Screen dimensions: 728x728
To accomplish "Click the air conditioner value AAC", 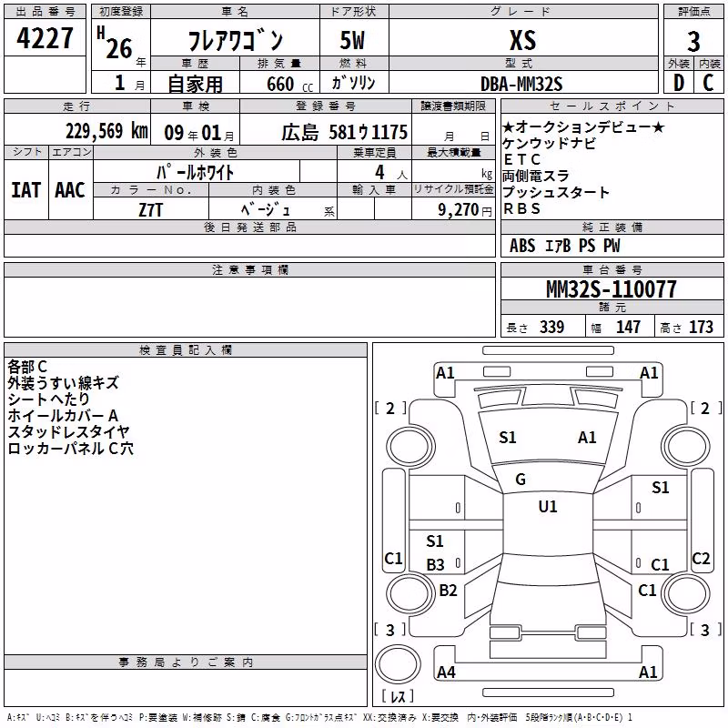I will coord(70,190).
